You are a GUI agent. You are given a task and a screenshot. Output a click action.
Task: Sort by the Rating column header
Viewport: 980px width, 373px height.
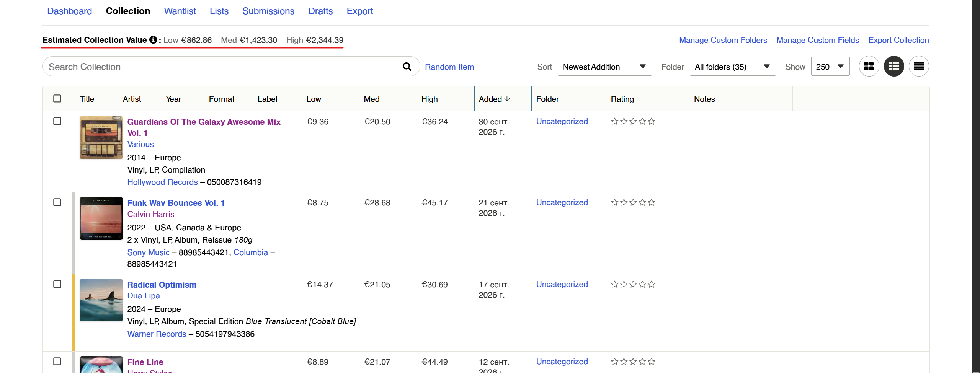(x=622, y=99)
